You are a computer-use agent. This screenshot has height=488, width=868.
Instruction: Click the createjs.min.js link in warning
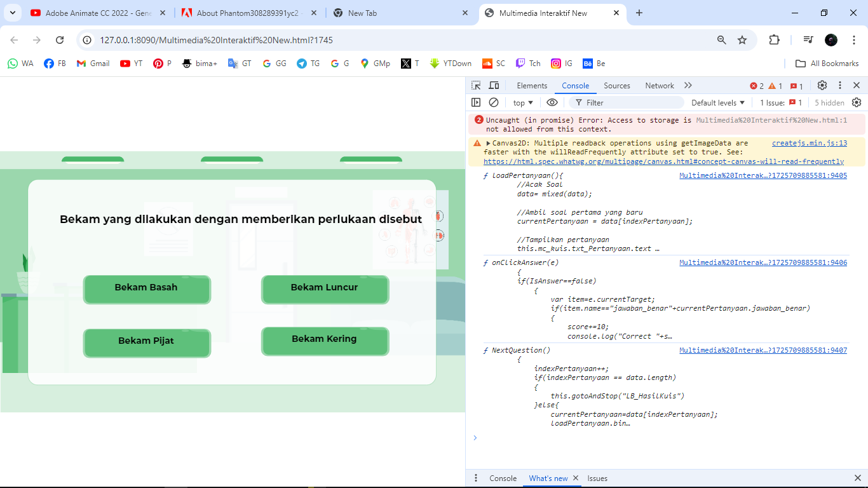click(x=808, y=143)
